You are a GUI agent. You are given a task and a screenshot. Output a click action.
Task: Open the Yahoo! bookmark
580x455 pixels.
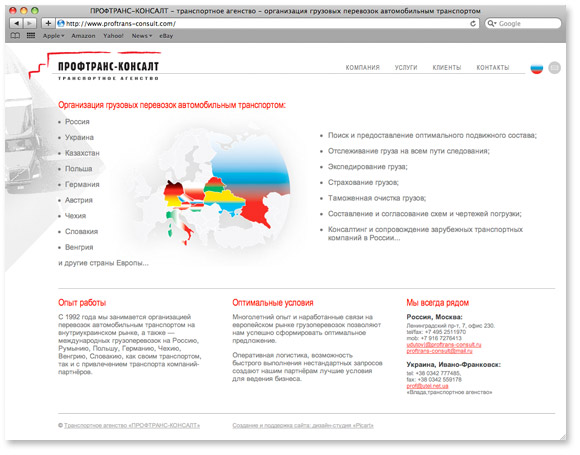(x=113, y=36)
